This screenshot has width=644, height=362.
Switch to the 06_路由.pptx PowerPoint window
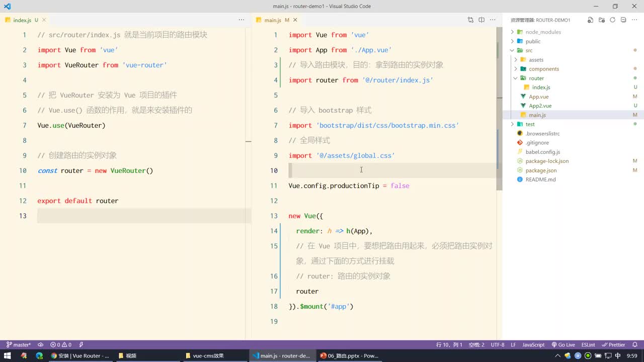(x=350, y=355)
